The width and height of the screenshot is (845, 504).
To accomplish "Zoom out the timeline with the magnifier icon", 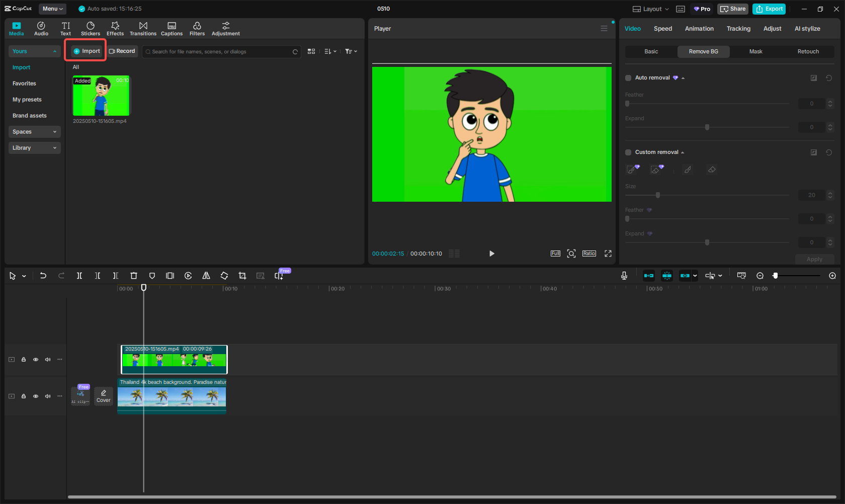I will coord(760,276).
